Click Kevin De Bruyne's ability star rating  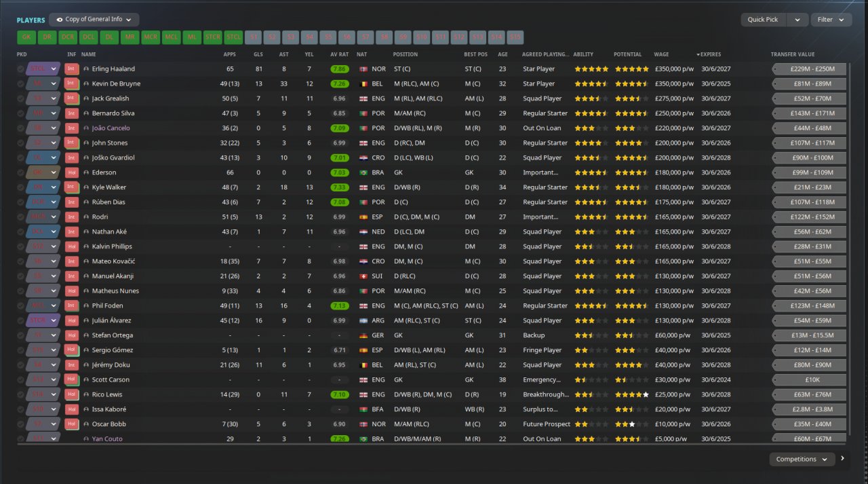click(x=591, y=83)
